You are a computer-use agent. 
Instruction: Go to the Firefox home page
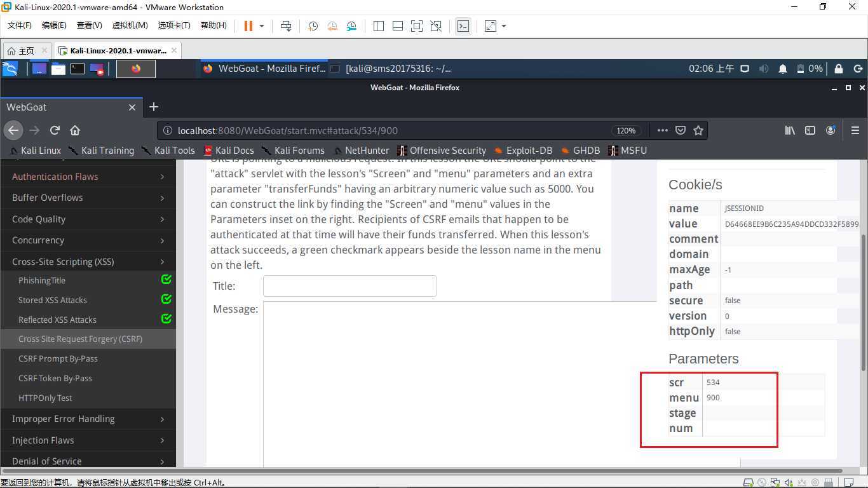(75, 130)
